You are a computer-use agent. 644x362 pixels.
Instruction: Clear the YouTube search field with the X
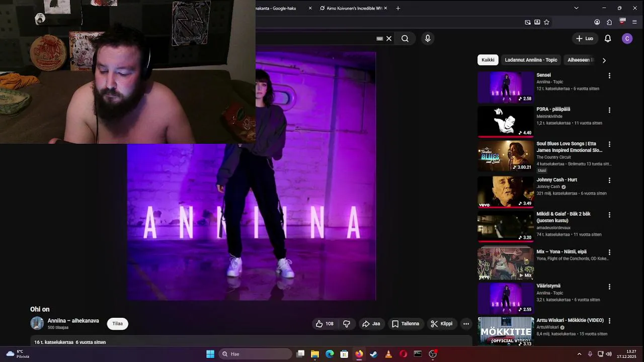coord(389,39)
